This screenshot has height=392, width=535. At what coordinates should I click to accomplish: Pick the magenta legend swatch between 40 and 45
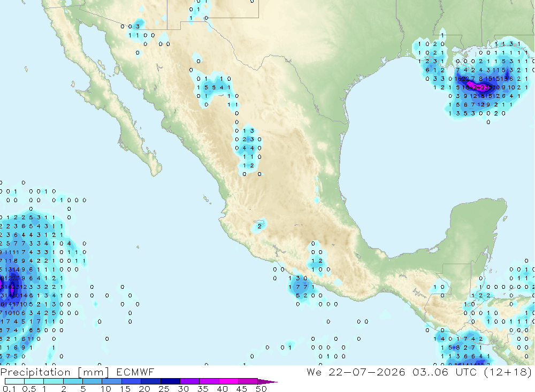[228, 381]
